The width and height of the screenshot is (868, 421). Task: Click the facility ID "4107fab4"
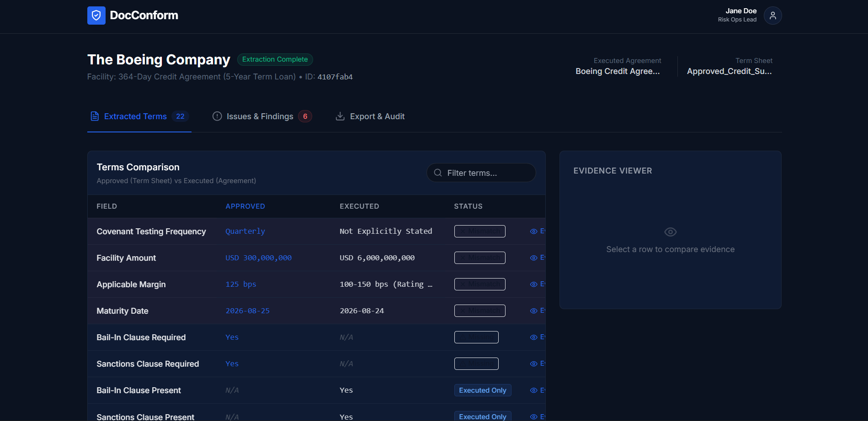click(335, 77)
